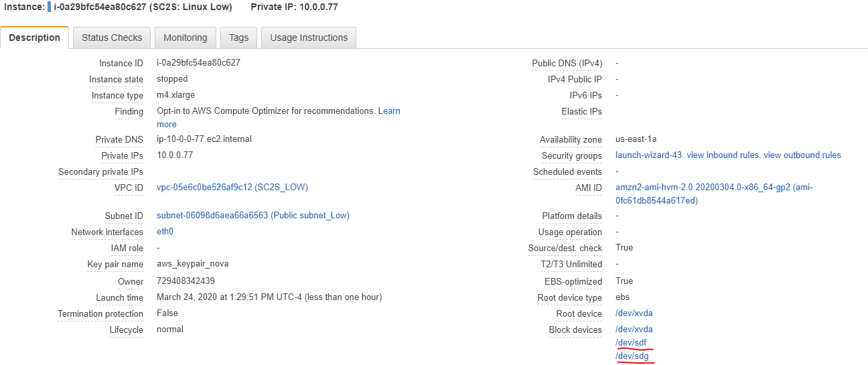Click the Termination protection label
This screenshot has height=365, width=868.
100,314
